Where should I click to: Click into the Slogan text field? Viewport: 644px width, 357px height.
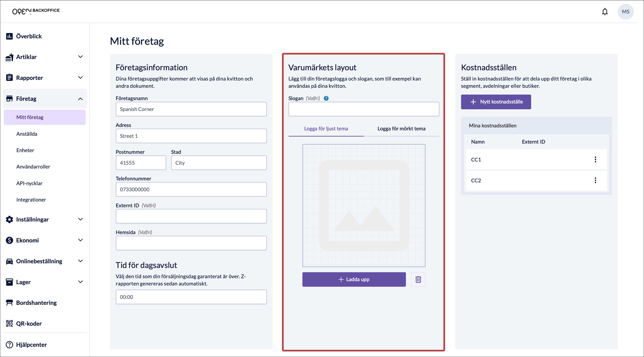click(364, 109)
